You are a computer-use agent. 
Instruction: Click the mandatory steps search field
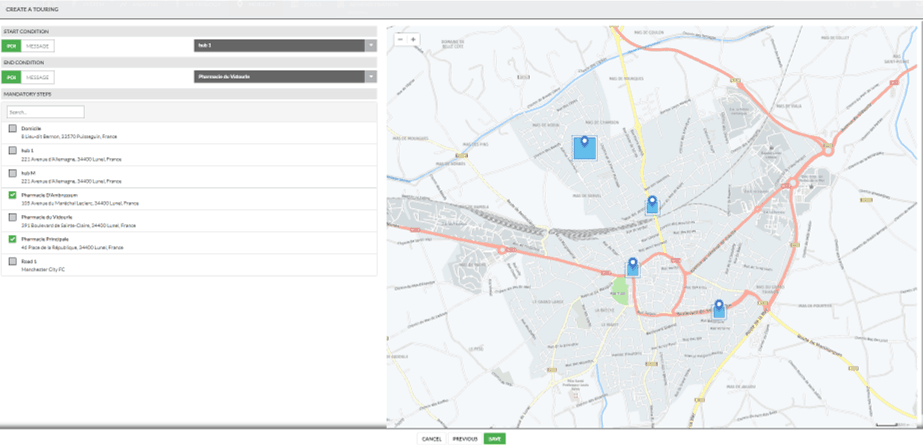point(45,112)
